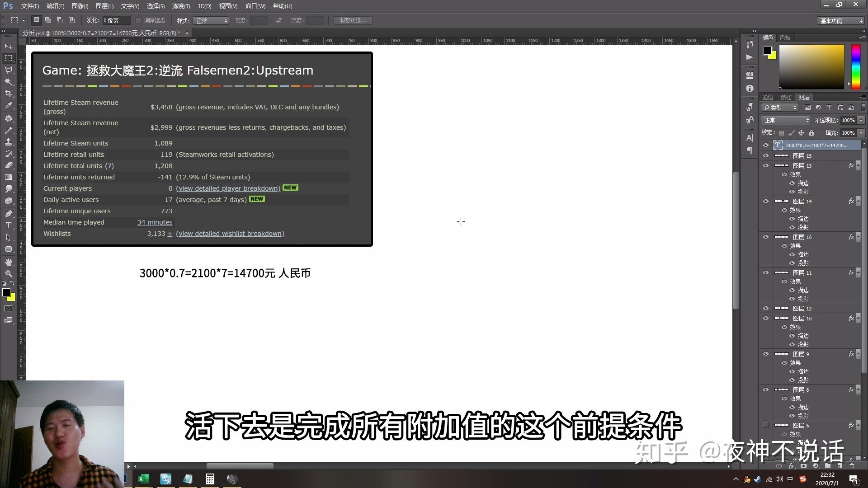Select the Crop tool
868x488 pixels.
pos(9,94)
